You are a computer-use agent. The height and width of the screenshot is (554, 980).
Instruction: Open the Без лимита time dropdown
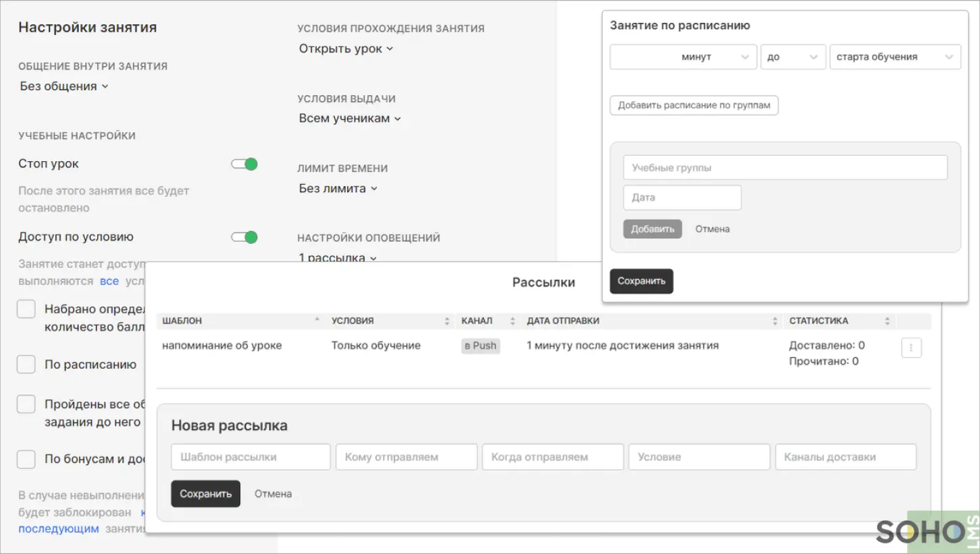coord(338,188)
